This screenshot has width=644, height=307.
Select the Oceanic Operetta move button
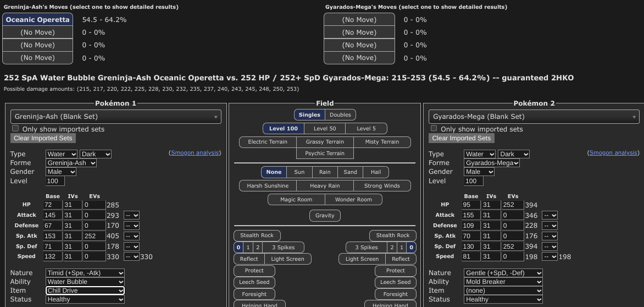click(38, 20)
